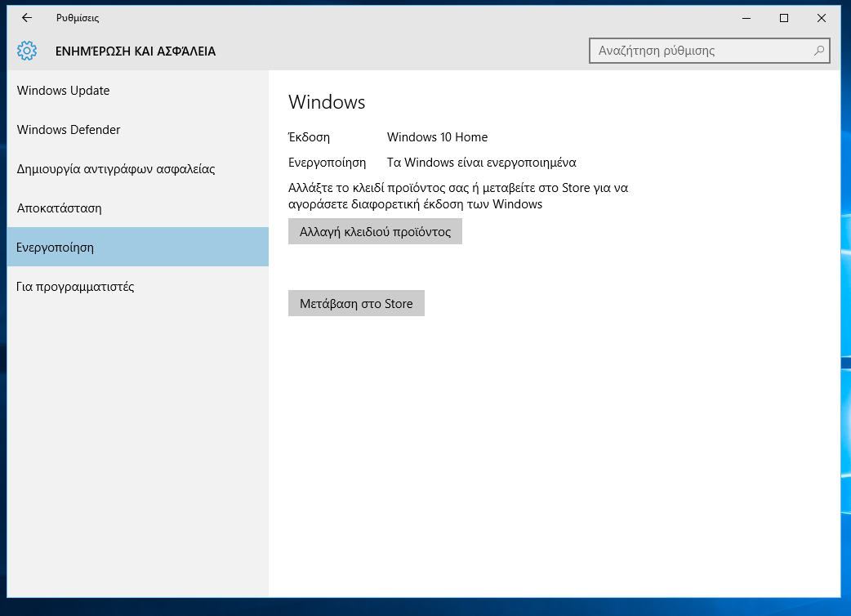Open the Windows Defender section

138,130
